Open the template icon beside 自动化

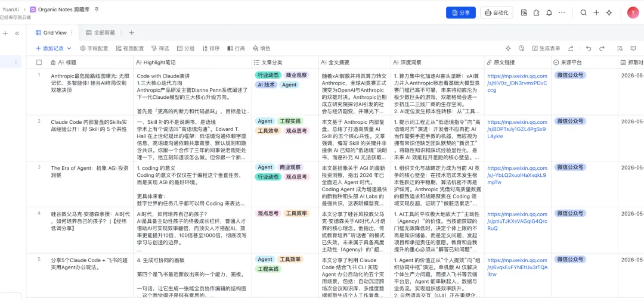coord(524,13)
